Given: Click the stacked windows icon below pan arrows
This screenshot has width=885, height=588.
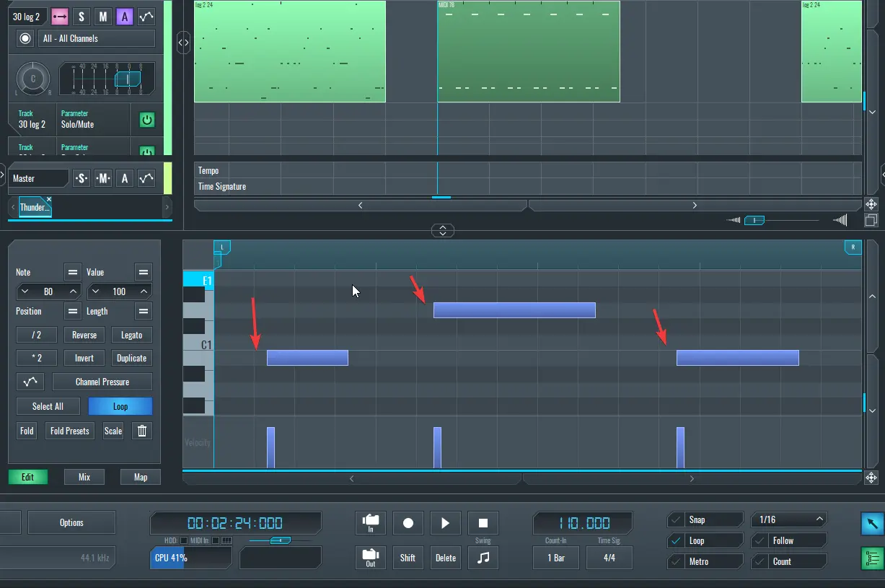Looking at the screenshot, I should coord(871,220).
